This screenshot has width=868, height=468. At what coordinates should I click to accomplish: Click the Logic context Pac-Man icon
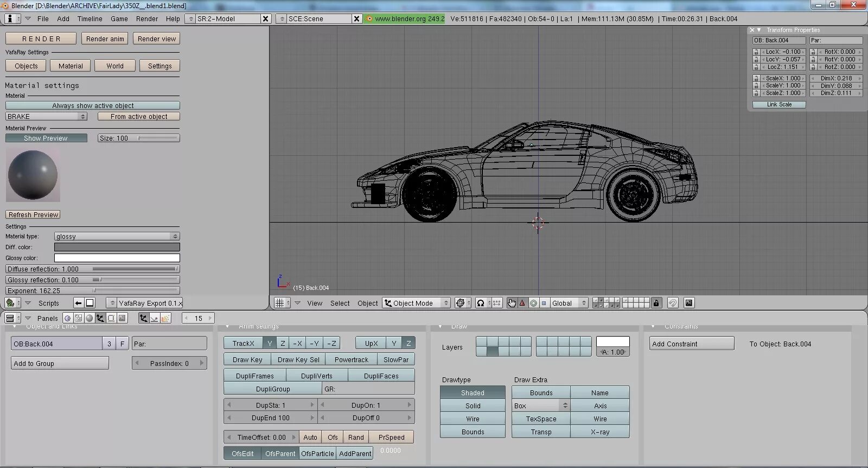tap(67, 318)
